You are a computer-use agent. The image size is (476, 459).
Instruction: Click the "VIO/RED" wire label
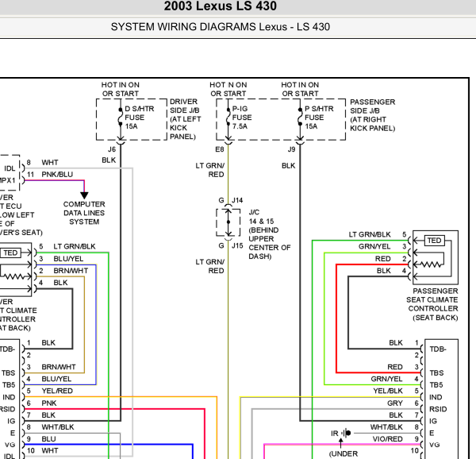pyautogui.click(x=387, y=439)
